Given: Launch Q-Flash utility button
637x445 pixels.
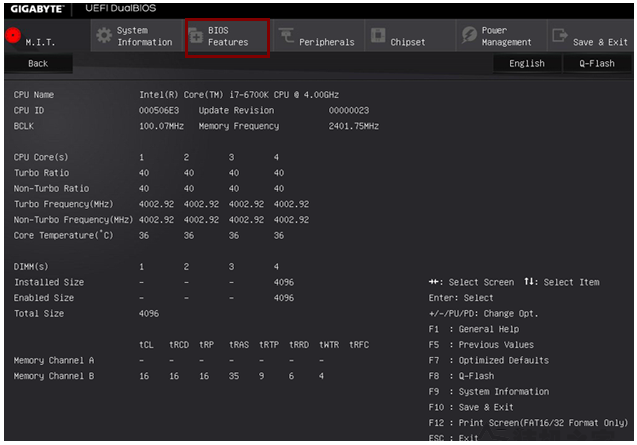Looking at the screenshot, I should click(x=597, y=63).
